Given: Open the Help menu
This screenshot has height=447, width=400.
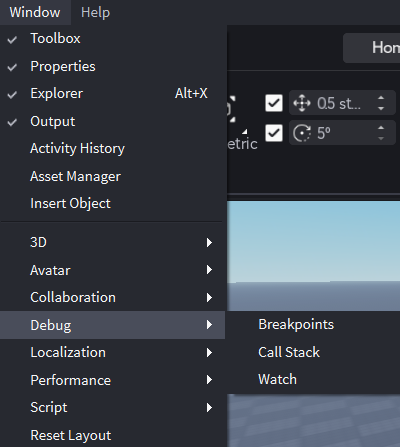Looking at the screenshot, I should (95, 13).
